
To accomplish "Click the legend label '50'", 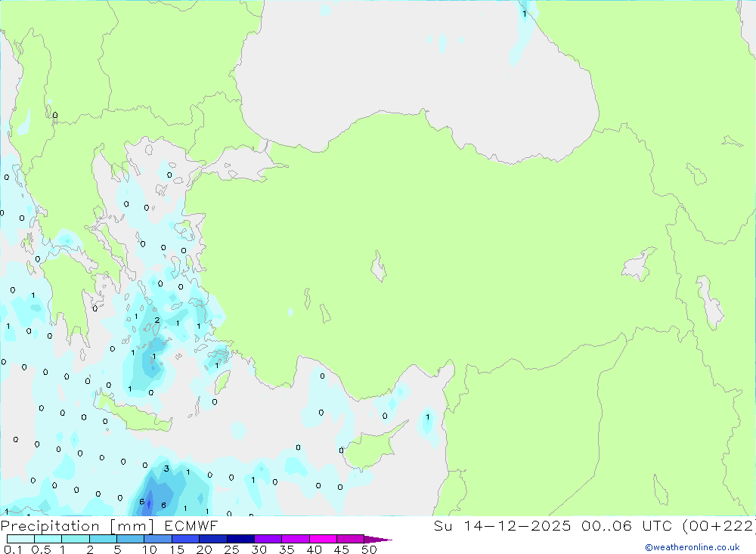I will pos(369,549).
